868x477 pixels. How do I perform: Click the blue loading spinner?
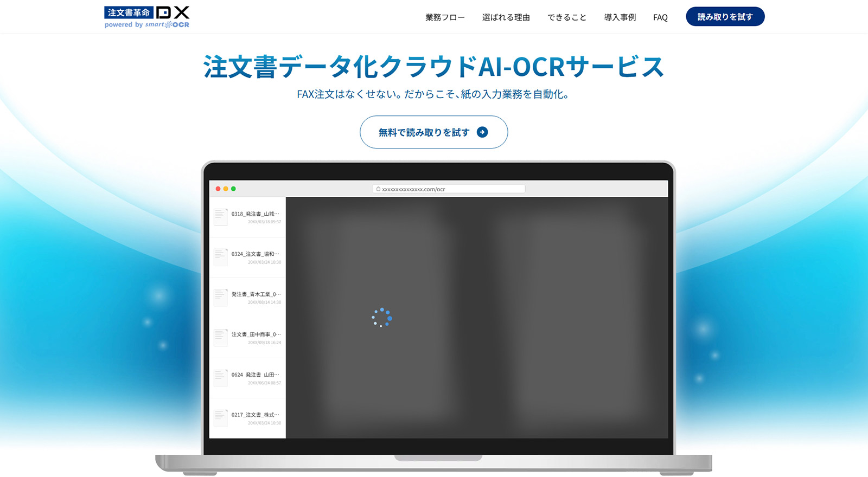tap(382, 317)
